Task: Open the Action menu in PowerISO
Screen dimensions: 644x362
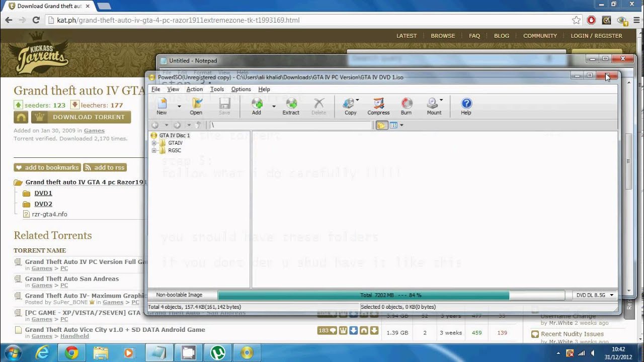Action: (x=195, y=89)
